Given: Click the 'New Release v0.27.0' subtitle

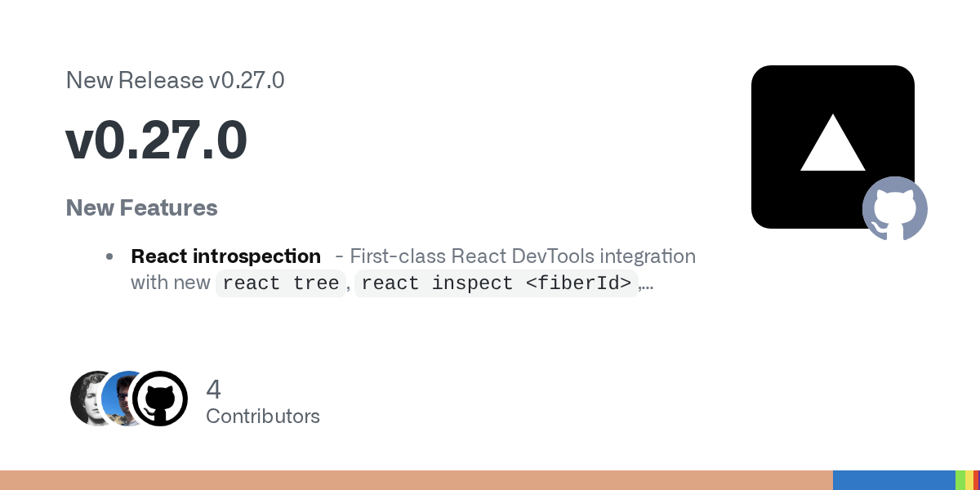Looking at the screenshot, I should point(175,80).
